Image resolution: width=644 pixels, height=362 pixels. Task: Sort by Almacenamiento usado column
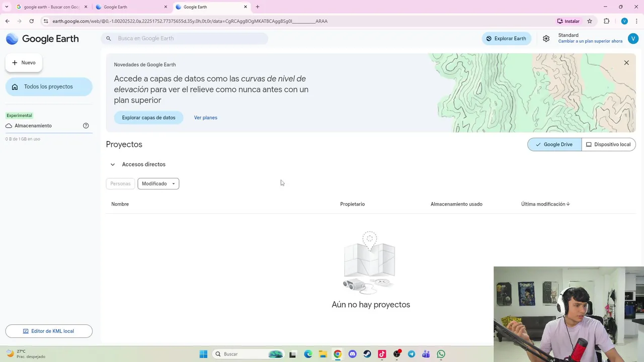pyautogui.click(x=456, y=204)
